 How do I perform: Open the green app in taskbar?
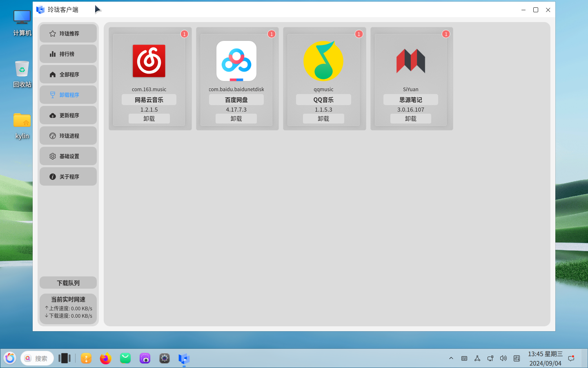(125, 358)
